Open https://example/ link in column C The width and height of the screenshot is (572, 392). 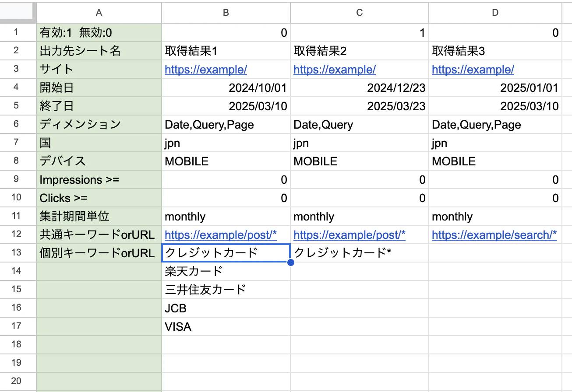tap(335, 70)
